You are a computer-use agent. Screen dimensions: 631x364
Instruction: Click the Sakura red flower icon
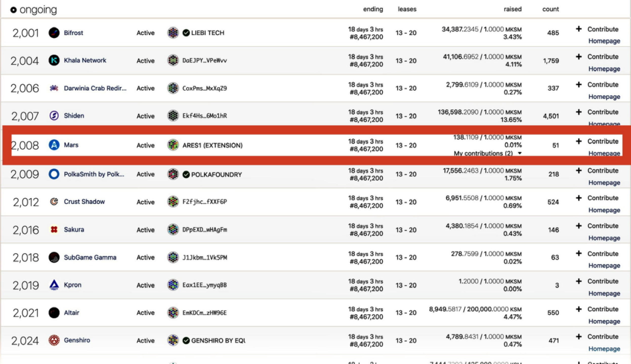point(54,230)
